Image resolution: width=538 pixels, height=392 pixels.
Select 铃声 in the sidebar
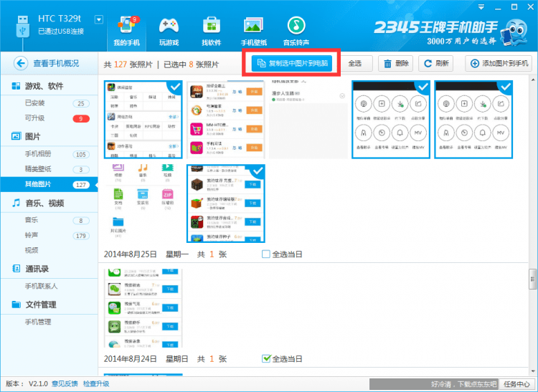[32, 236]
